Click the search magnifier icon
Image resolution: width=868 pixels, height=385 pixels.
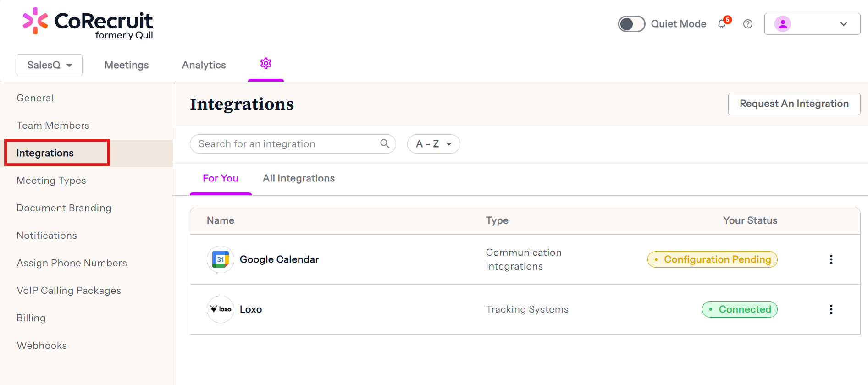tap(385, 144)
